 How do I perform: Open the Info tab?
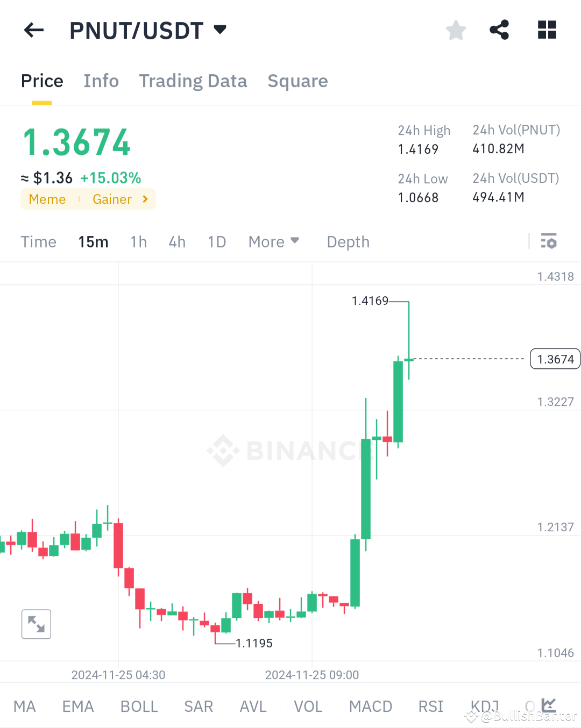[x=101, y=81]
